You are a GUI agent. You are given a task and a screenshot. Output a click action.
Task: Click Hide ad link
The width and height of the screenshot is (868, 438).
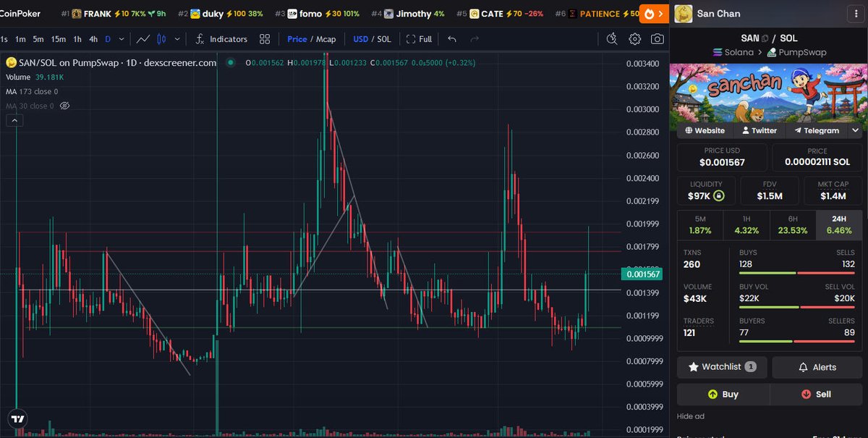click(690, 416)
